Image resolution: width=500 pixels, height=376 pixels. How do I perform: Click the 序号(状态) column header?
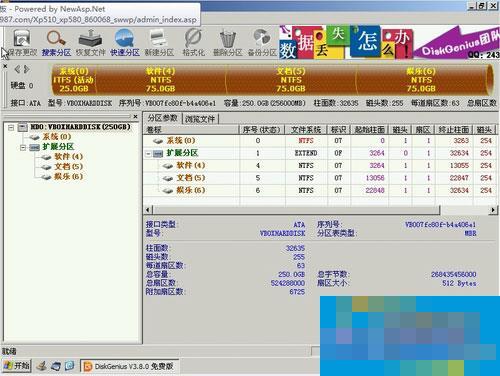[261, 129]
